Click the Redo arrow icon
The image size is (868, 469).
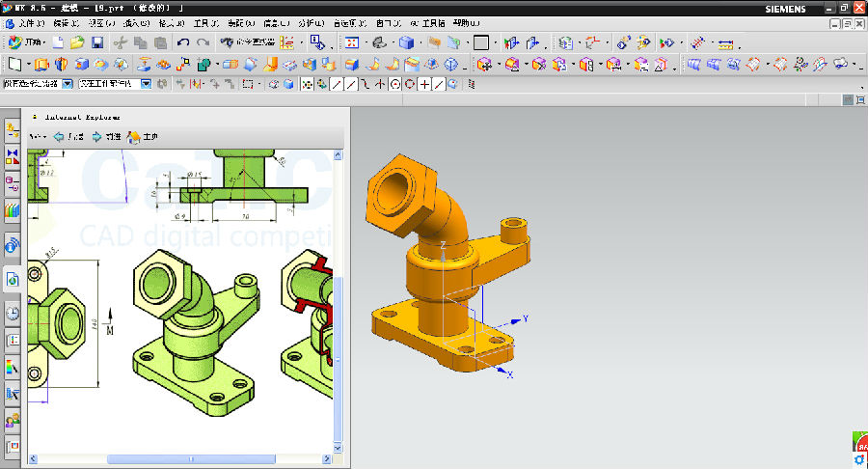click(203, 42)
